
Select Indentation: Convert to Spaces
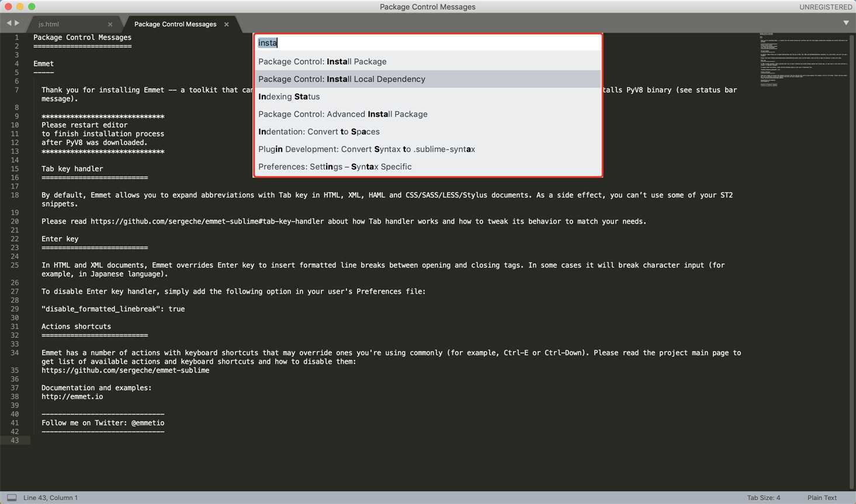(x=428, y=131)
